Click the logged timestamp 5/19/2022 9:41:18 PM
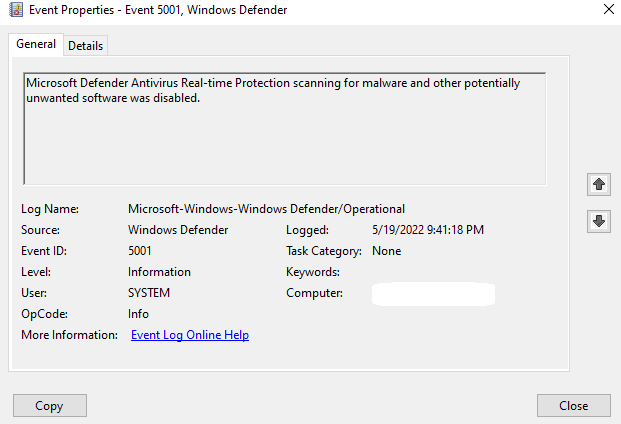Screen dimensions: 621x424 428,230
